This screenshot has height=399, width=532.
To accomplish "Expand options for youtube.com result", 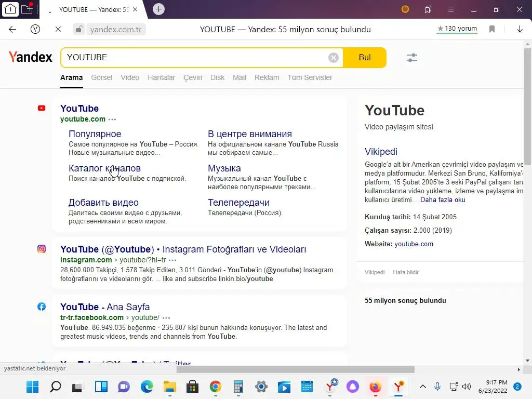I will [x=112, y=119].
